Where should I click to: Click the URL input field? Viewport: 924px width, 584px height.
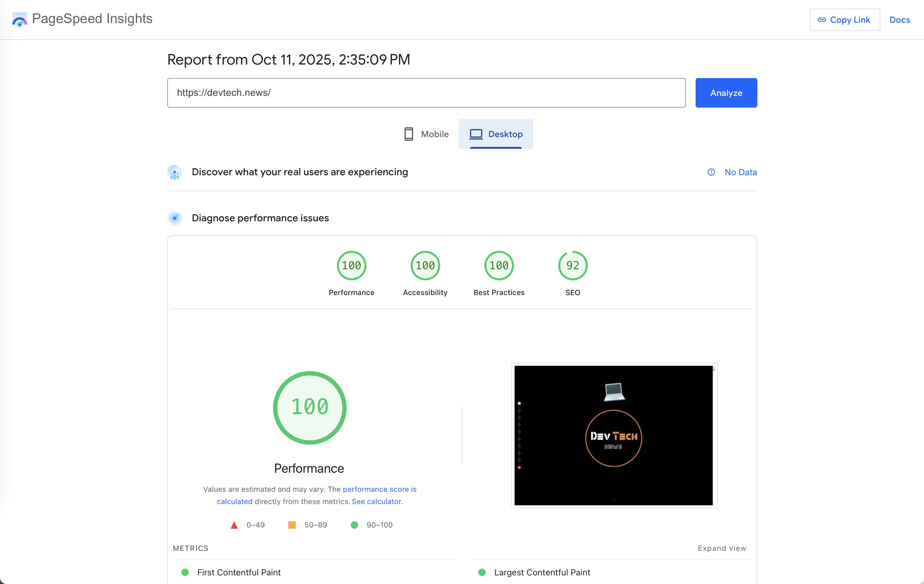point(426,93)
